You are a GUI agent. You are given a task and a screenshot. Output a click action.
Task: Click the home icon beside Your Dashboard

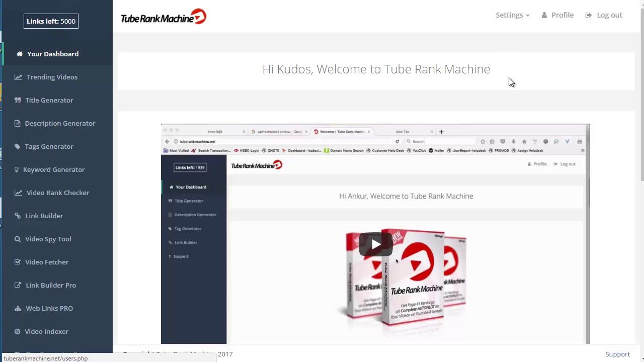point(20,54)
